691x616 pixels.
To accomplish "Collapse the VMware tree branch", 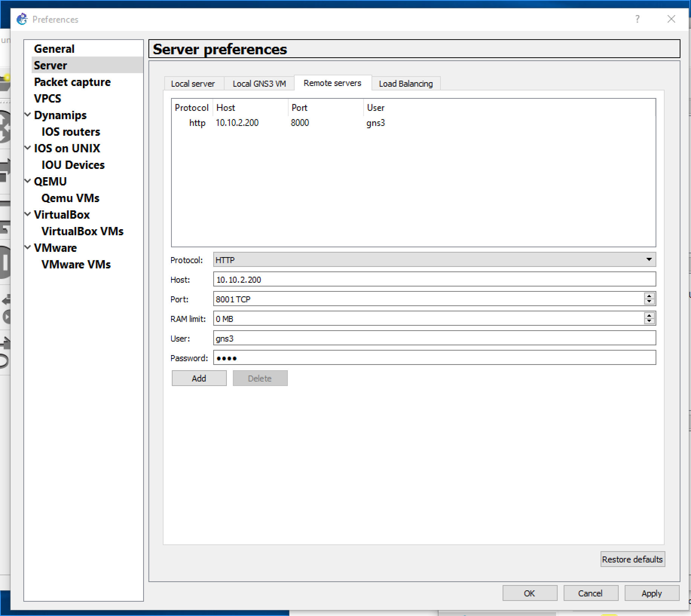I will (28, 247).
